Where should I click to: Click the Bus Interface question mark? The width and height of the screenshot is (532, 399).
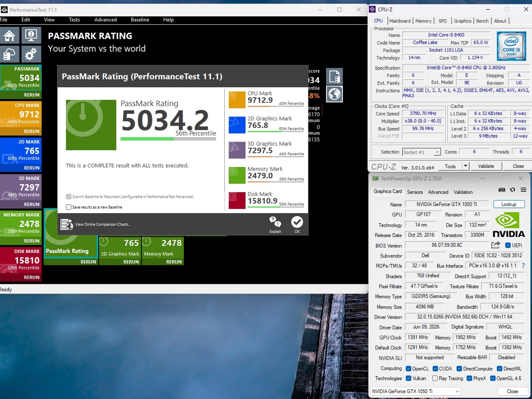523,265
